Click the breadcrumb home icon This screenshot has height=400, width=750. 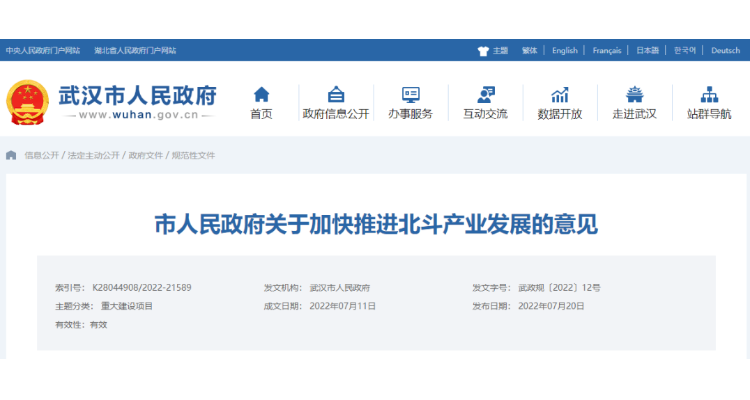pos(11,156)
